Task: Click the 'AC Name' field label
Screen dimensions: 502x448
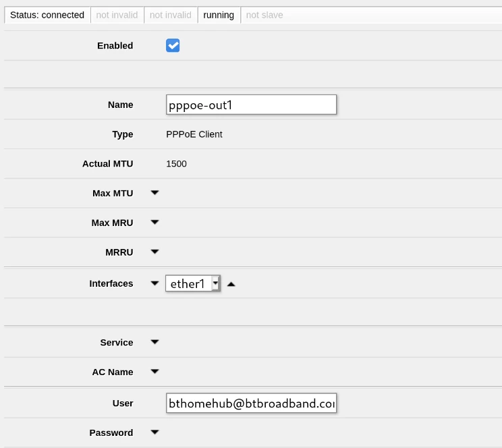Action: coord(113,372)
